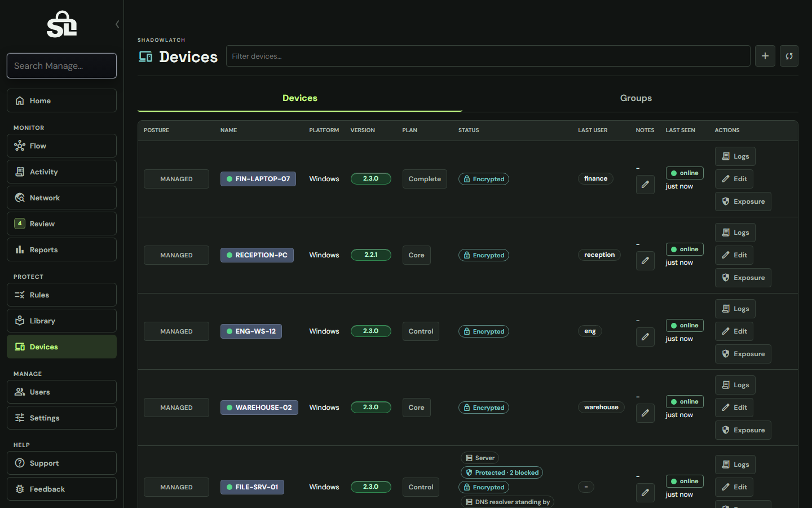Screen dimensions: 812x508
Task: Click the WAREHOUSE-02 device name
Action: point(259,408)
